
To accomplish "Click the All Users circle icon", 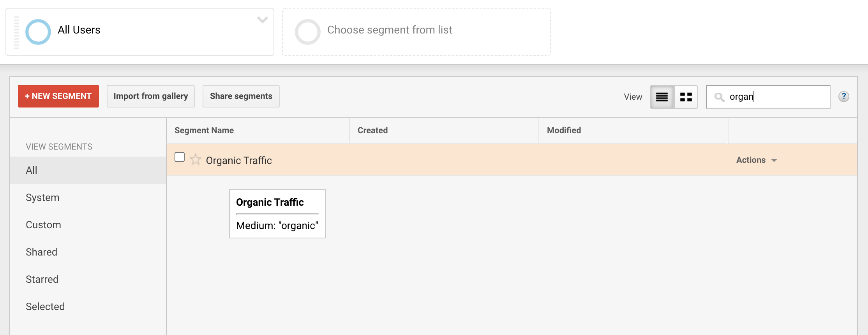I will (38, 32).
